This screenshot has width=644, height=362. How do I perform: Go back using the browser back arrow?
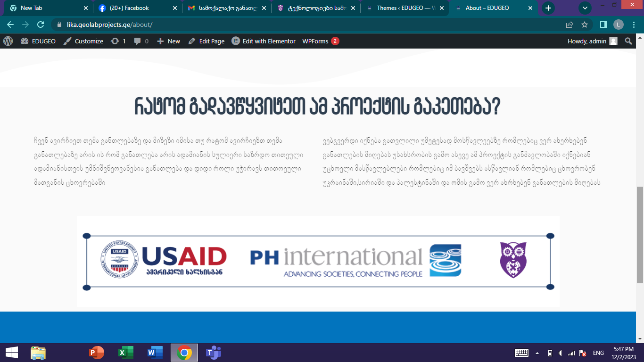pos(10,25)
